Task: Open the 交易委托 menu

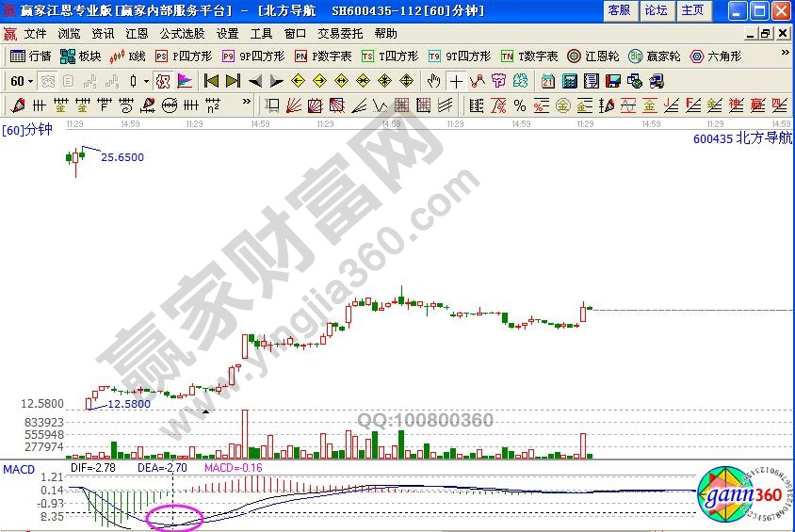Action: click(x=340, y=34)
